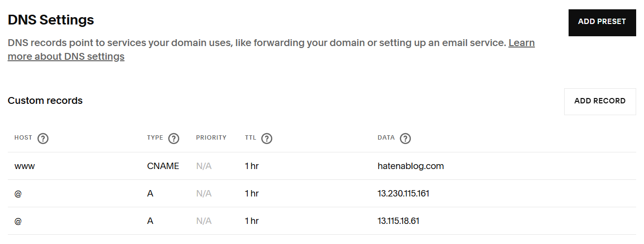Click the 13.115.18.61 data value

pos(398,221)
